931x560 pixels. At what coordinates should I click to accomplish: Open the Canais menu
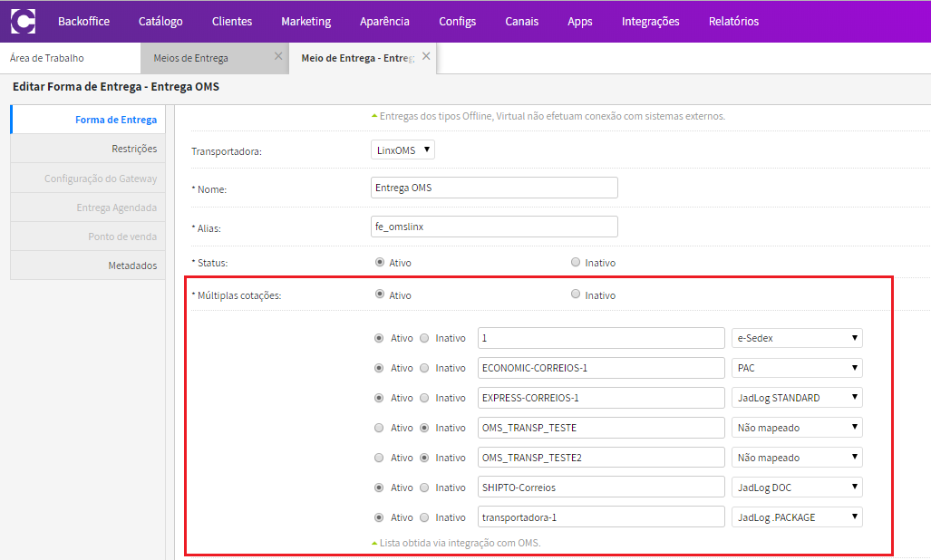point(522,22)
